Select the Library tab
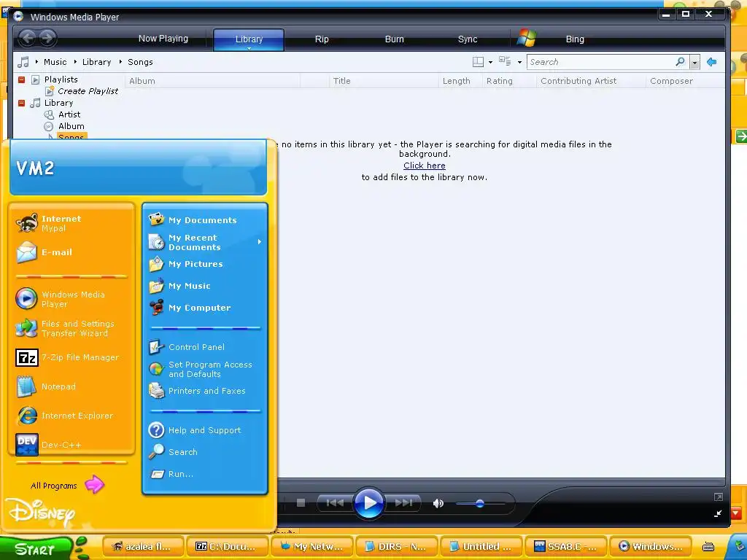Viewport: 747px width, 560px height. coord(249,39)
